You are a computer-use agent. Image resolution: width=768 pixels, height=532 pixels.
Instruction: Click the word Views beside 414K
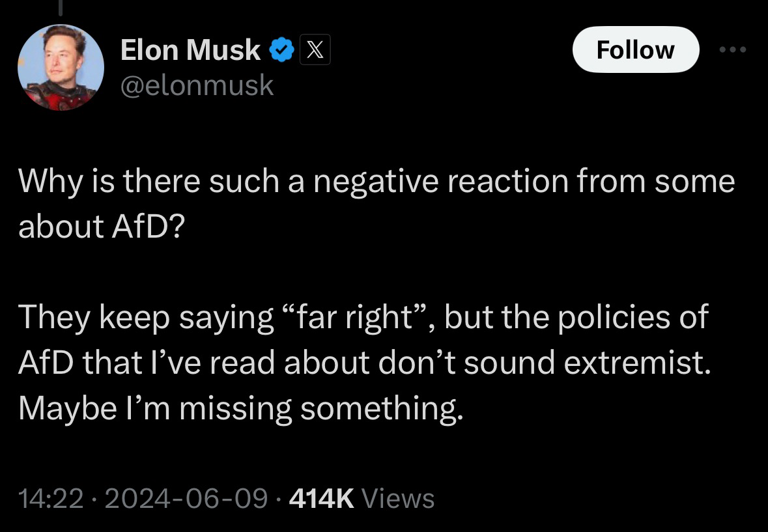(397, 499)
